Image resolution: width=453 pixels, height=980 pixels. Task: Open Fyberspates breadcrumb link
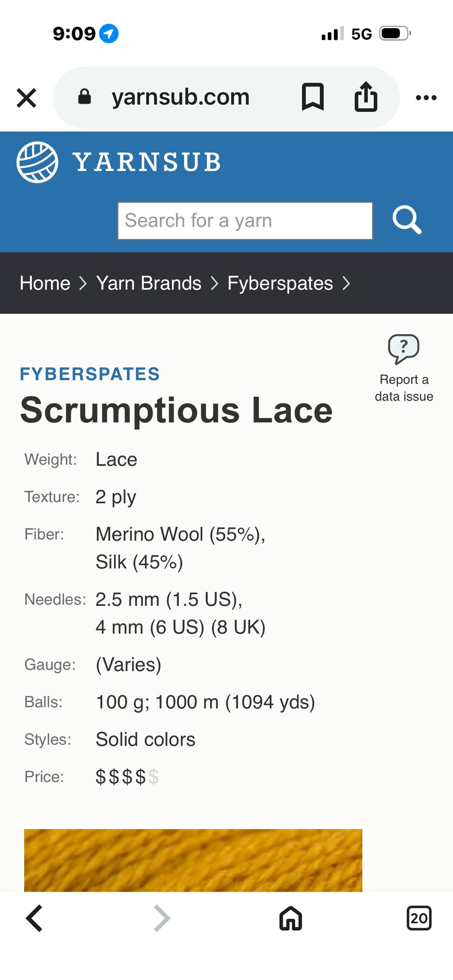[x=280, y=283]
